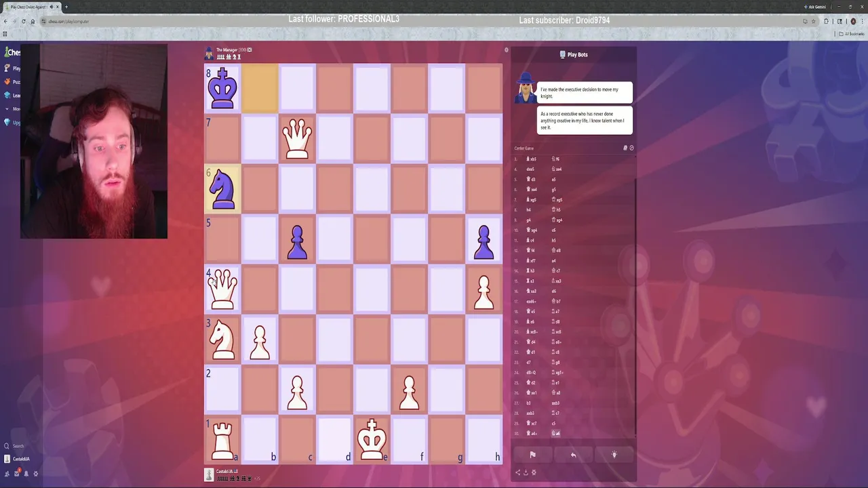The height and width of the screenshot is (488, 868).
Task: Click move 17 'exd6+' in move list
Action: click(532, 301)
